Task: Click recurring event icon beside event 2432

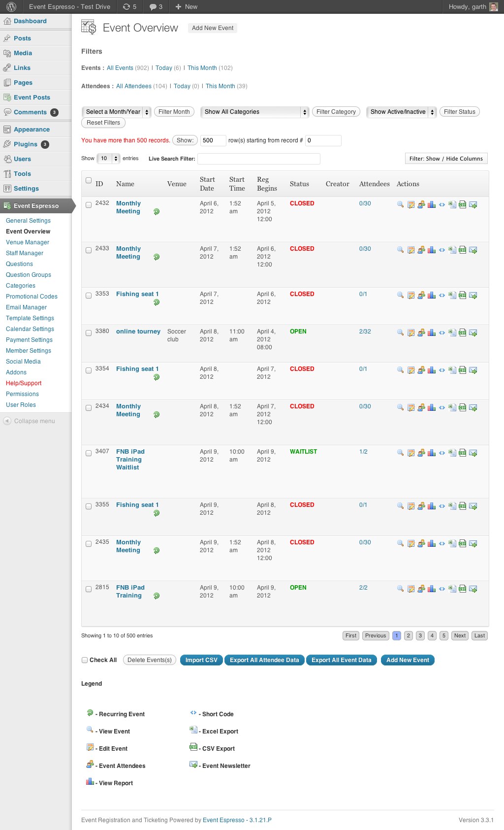Action: coord(157,212)
